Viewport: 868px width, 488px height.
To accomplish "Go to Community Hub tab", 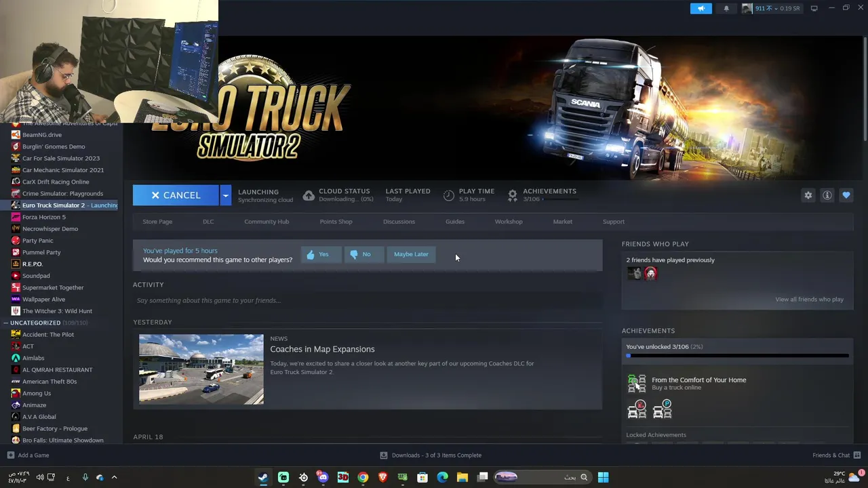I will tap(267, 222).
